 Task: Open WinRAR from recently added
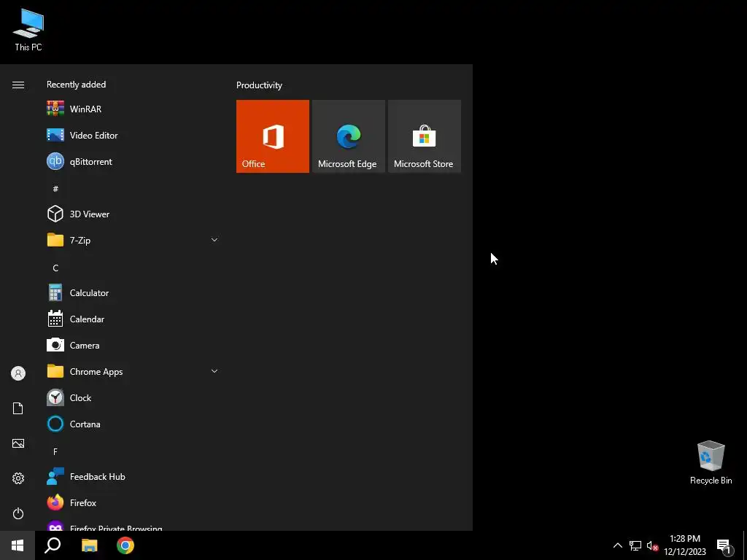coord(133,109)
